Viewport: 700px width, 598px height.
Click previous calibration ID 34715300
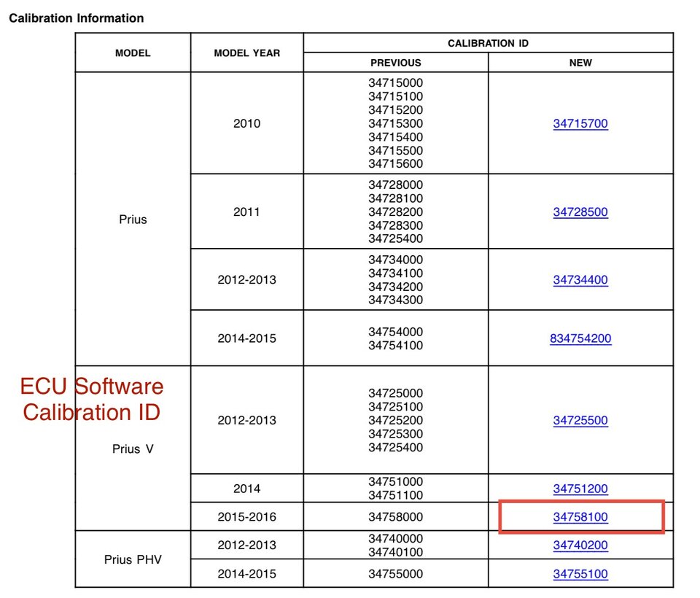point(395,123)
